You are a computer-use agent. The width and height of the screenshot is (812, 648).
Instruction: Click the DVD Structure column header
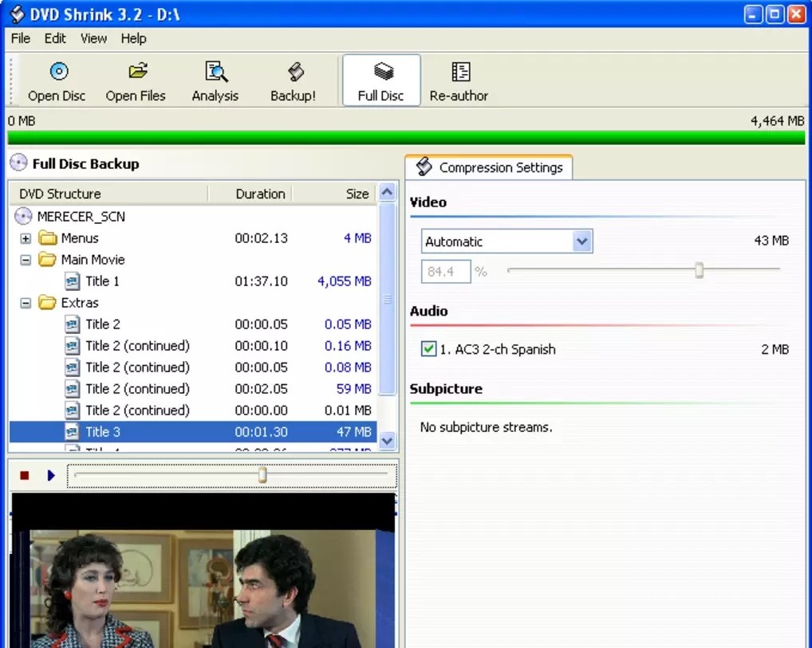pos(59,194)
